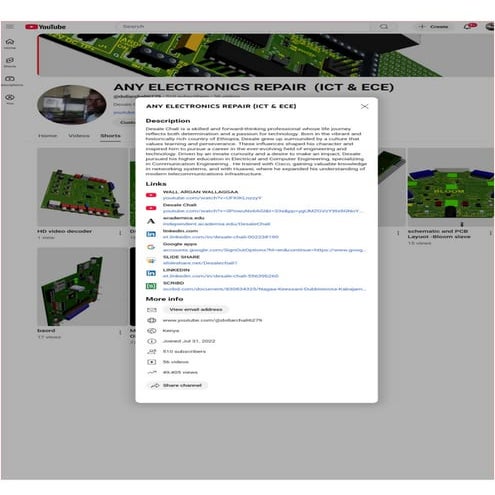
Task: Open options menu for schematic and PCB video
Action: [x=491, y=233]
